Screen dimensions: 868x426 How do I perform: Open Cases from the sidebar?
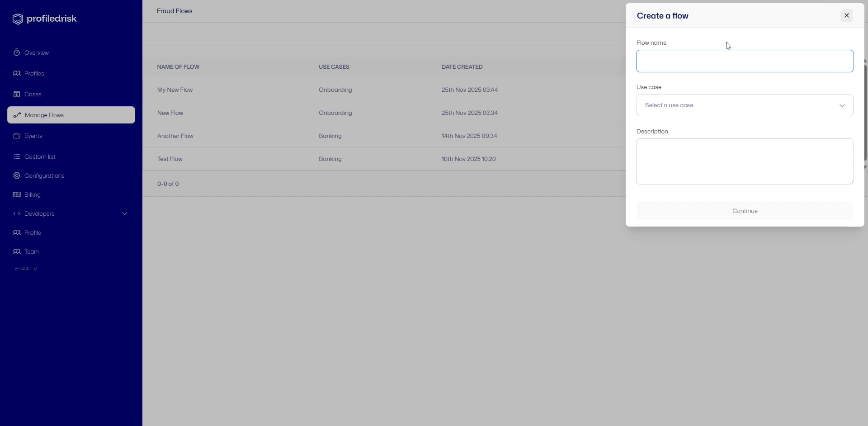click(33, 94)
